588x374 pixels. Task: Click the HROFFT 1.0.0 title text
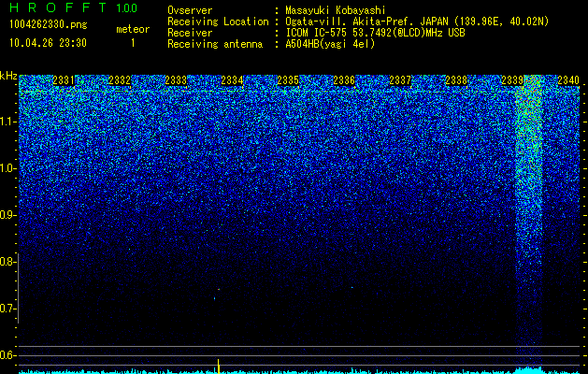(x=74, y=7)
